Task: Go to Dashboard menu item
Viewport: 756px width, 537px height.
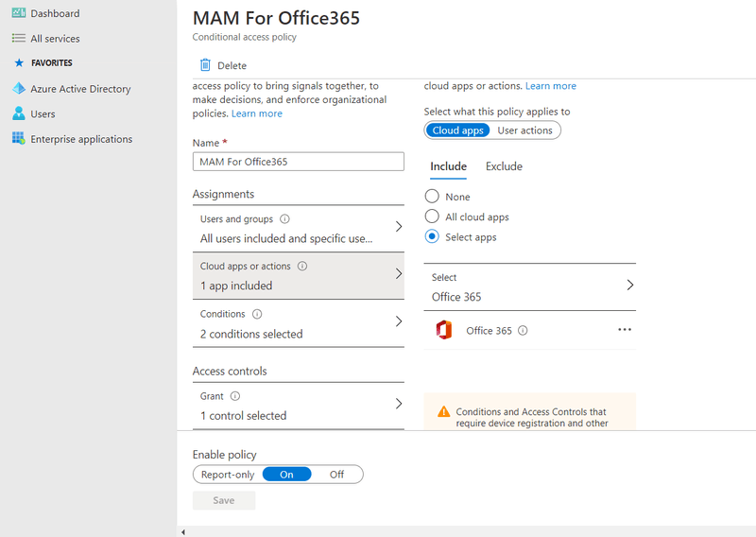Action: click(55, 13)
